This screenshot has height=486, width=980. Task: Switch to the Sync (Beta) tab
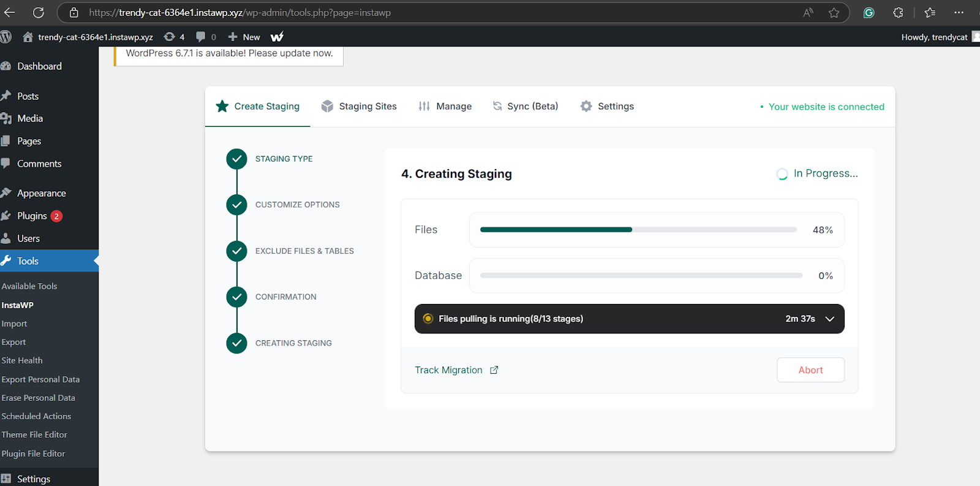[x=526, y=106]
